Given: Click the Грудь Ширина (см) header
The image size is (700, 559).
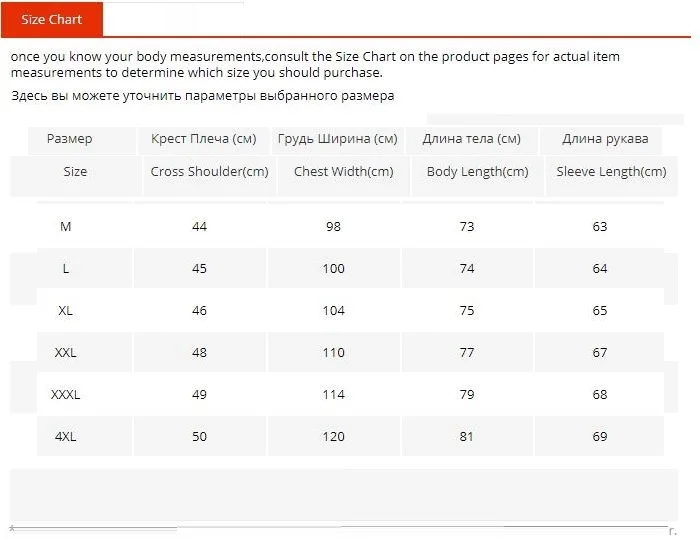Looking at the screenshot, I should [338, 139].
